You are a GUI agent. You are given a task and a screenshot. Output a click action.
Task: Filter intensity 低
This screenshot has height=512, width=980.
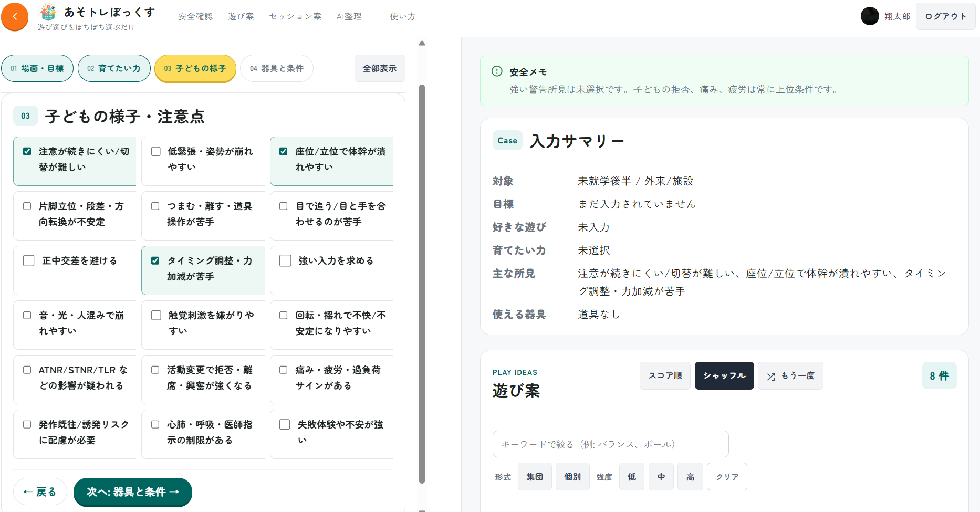click(632, 477)
